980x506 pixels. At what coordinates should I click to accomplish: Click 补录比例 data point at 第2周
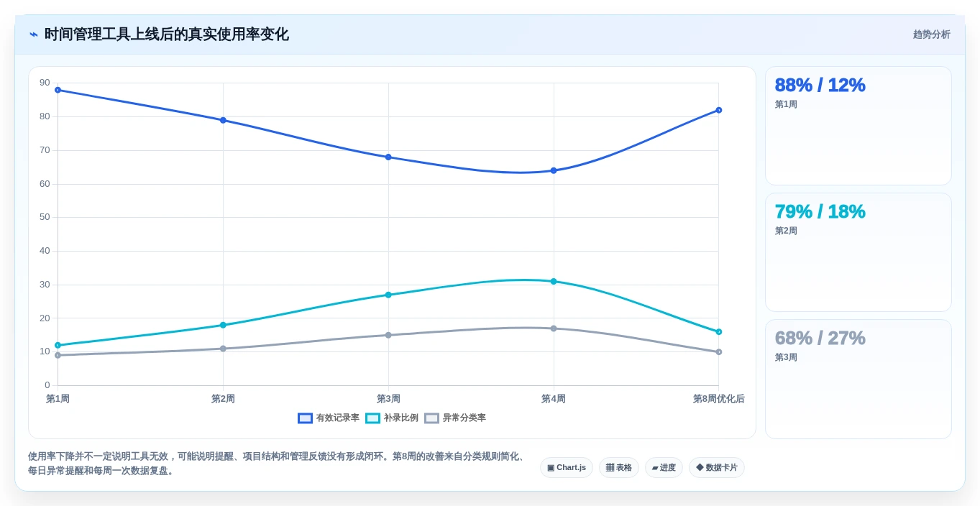pyautogui.click(x=223, y=325)
